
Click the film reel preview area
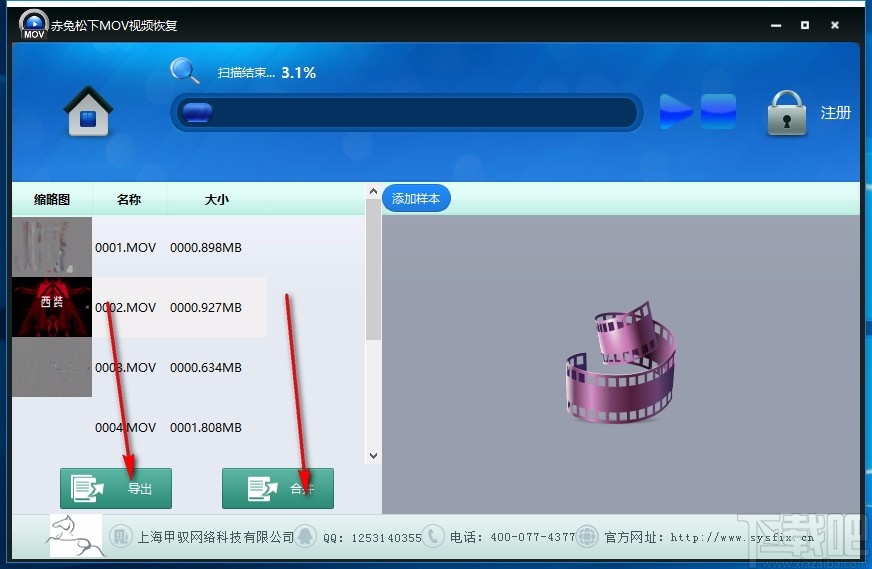(620, 363)
